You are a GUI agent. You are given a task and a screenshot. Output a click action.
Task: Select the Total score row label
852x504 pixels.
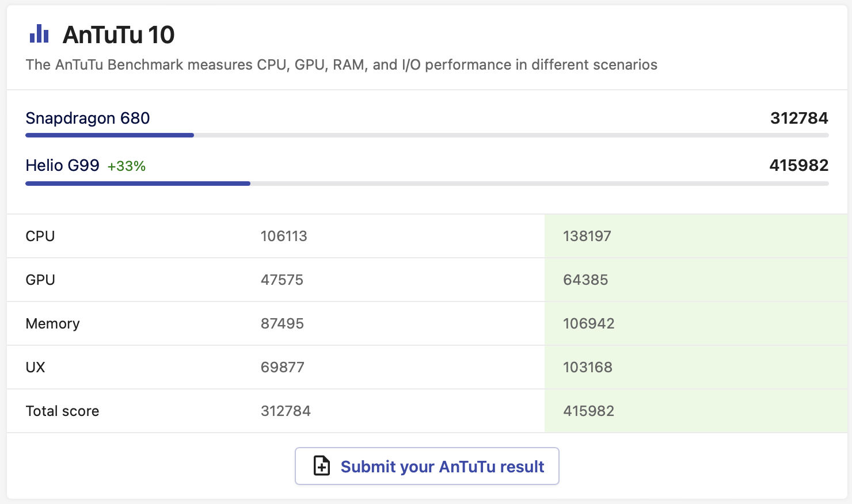coord(62,411)
